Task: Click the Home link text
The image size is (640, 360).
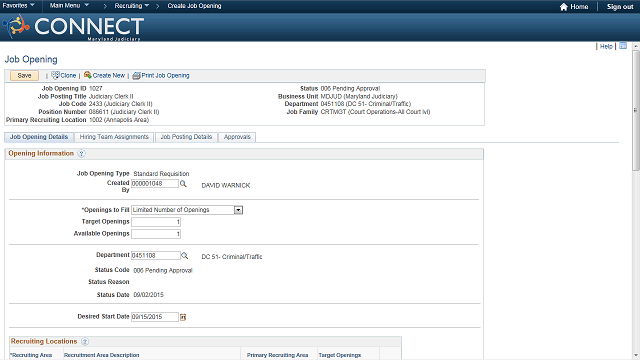Action: point(579,7)
